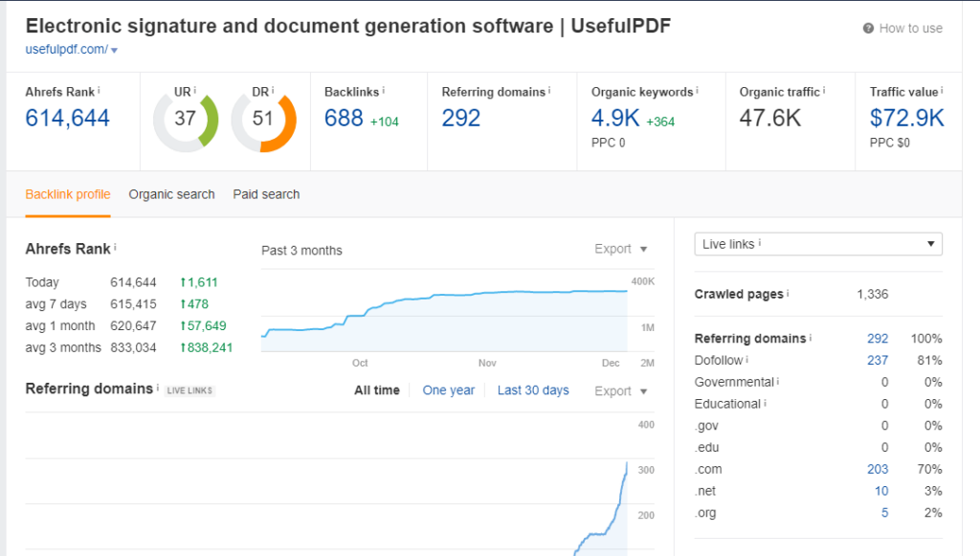The height and width of the screenshot is (556, 980).
Task: Switch to the Backlink profile tab
Action: pyautogui.click(x=68, y=194)
